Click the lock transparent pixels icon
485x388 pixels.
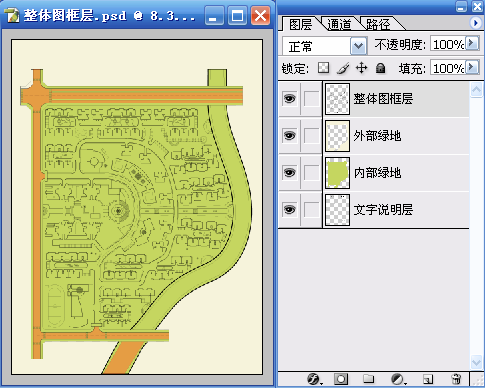[323, 68]
